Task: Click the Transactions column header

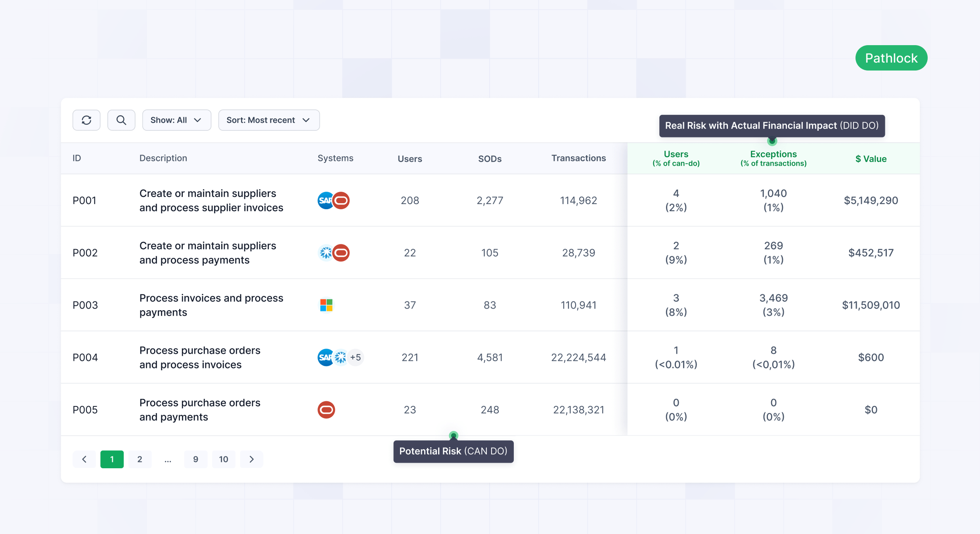Action: tap(578, 158)
